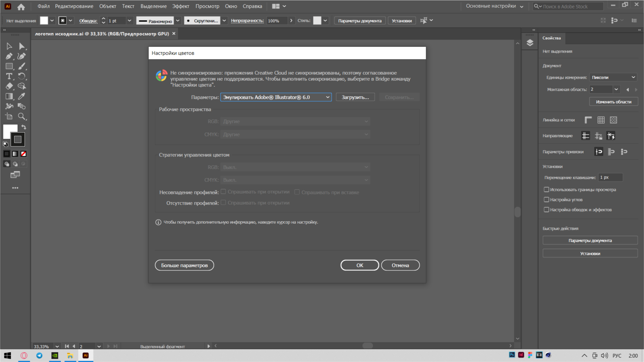Screen dimensions: 644x362
Task: Toggle Несовпадение профилей Спрашивать при открытии
Action: (x=223, y=192)
